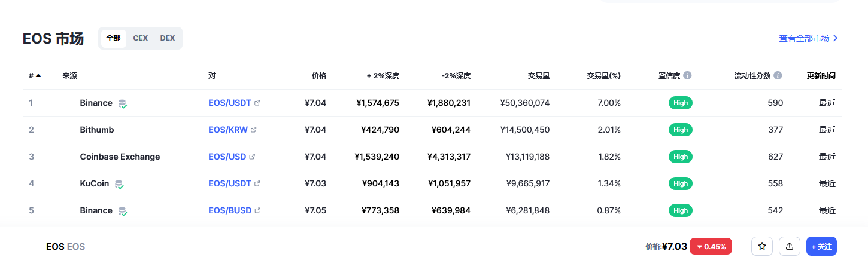Sort by the 交易量(%) column header

603,76
